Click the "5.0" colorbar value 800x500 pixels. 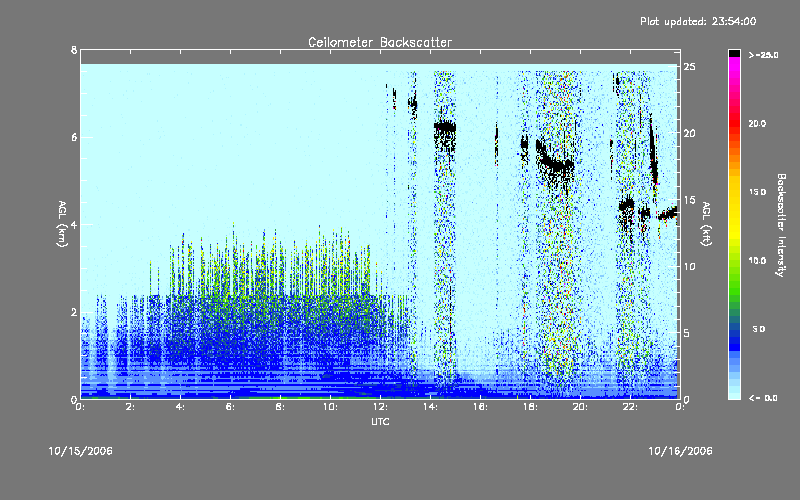[759, 329]
